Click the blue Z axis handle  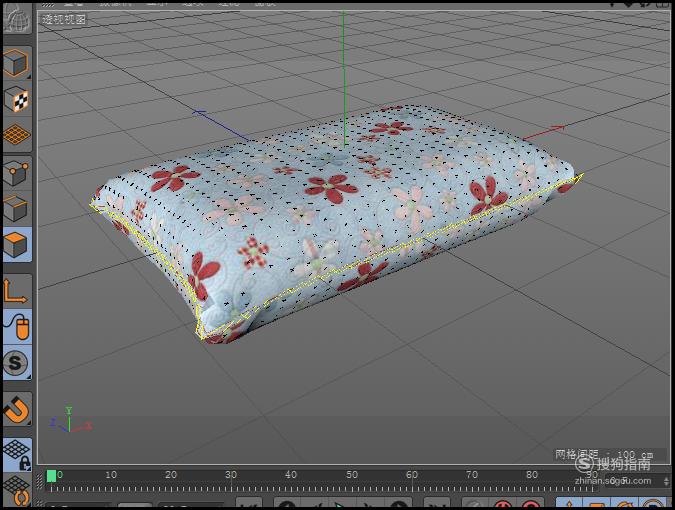[199, 112]
